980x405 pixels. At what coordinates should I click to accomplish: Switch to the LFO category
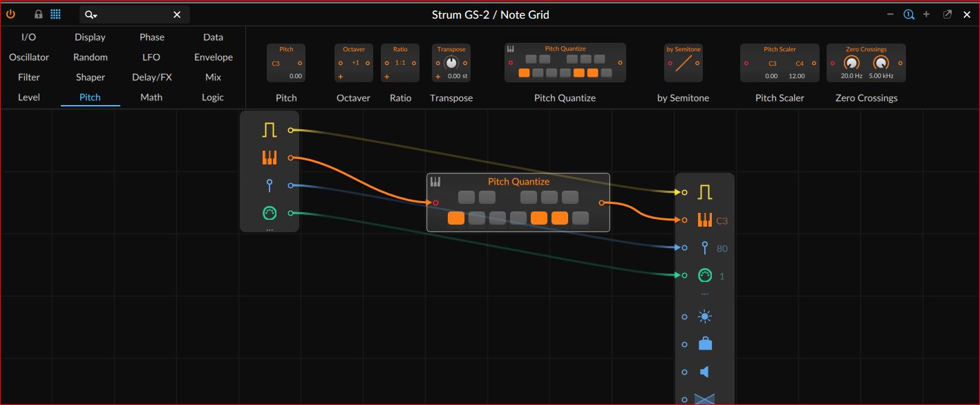coord(151,57)
